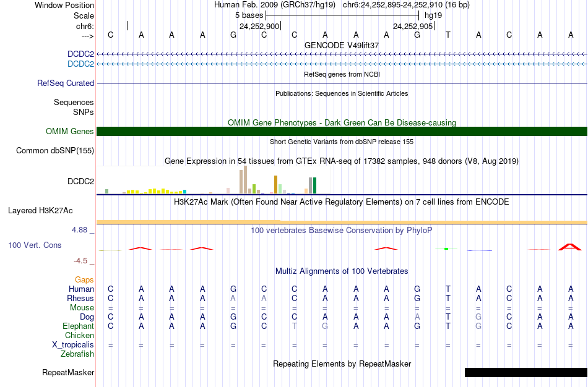588x387 pixels.
Task: Click the T base in the Human row
Action: [x=447, y=289]
